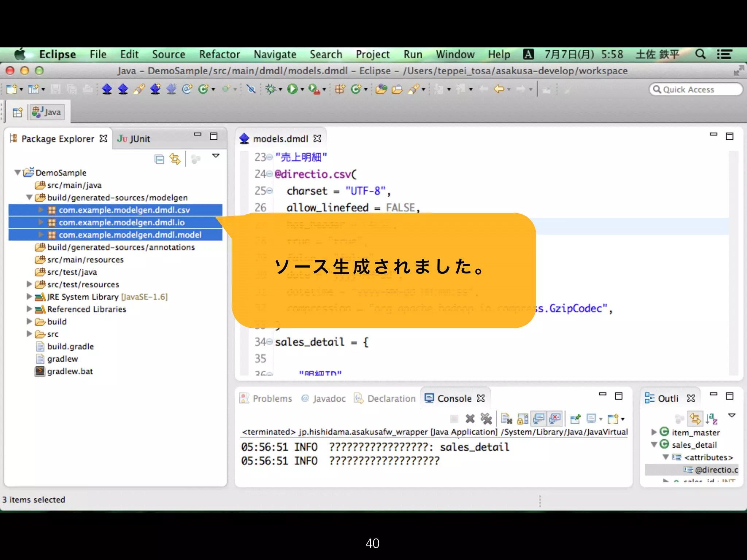This screenshot has height=560, width=747.
Task: Open the Refactor menu
Action: point(219,54)
